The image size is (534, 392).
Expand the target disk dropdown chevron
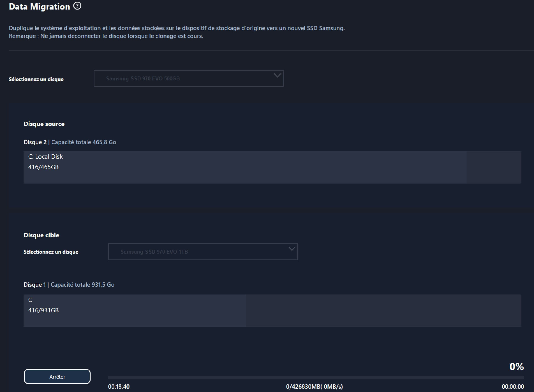pos(292,249)
